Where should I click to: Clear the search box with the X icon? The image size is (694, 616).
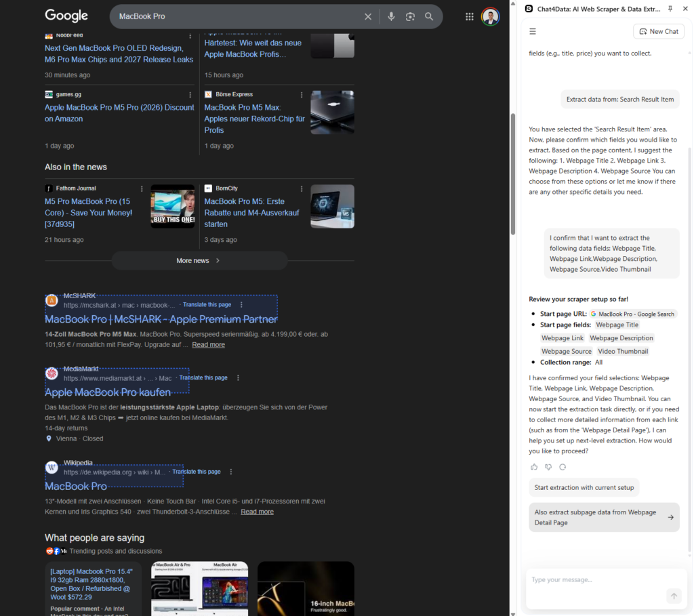[368, 16]
